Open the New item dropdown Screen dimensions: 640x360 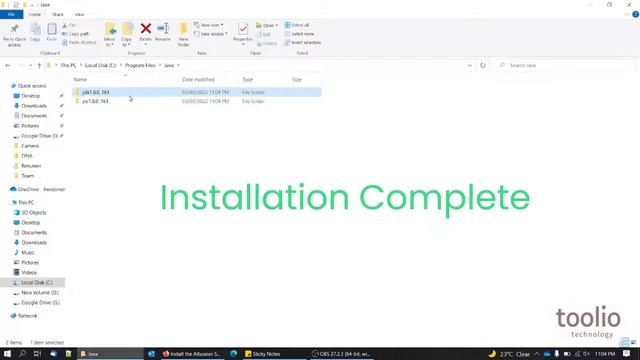[x=209, y=25]
